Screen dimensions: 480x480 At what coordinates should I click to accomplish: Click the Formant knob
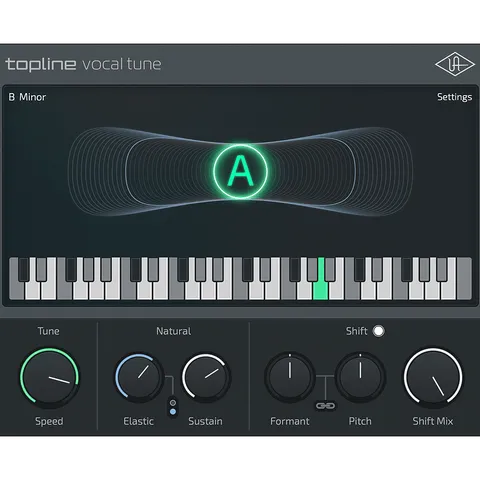[x=290, y=377]
